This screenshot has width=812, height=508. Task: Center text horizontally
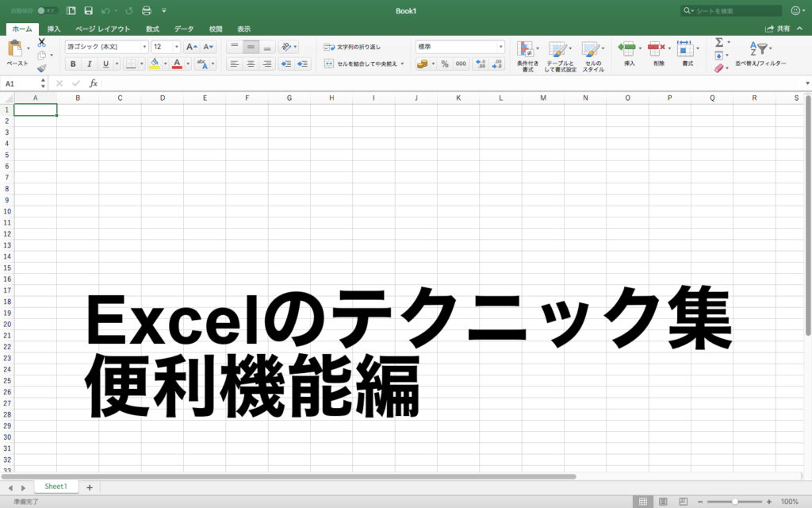[251, 63]
